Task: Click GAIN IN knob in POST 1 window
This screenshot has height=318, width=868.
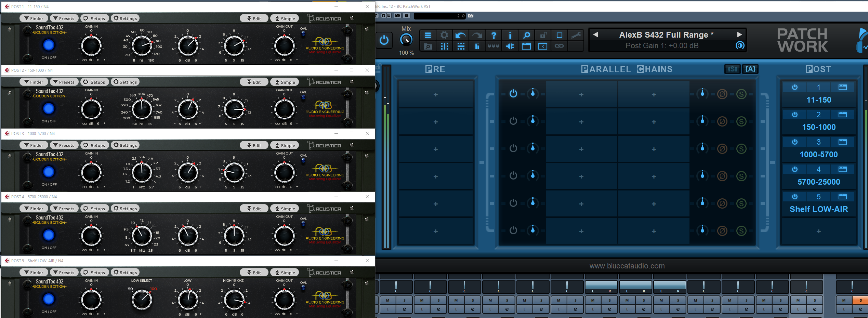Action: 91,45
